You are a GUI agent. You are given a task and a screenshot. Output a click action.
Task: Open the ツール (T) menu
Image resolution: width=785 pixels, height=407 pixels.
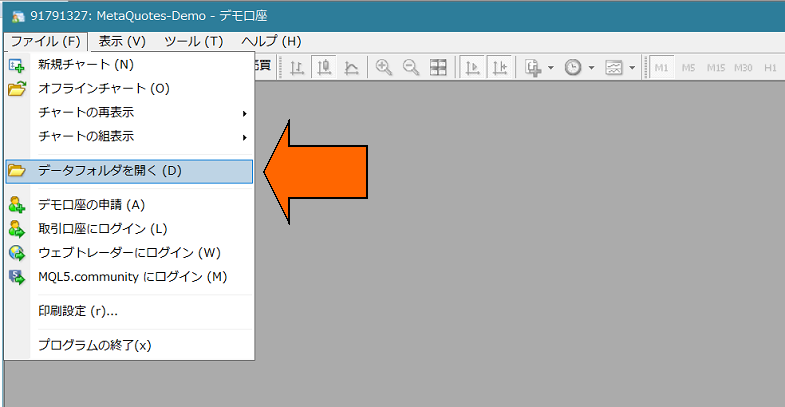[x=194, y=42]
